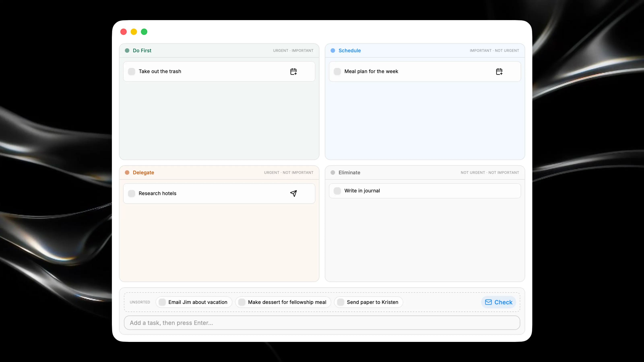
Task: Click the envelope icon in Check button
Action: 488,302
